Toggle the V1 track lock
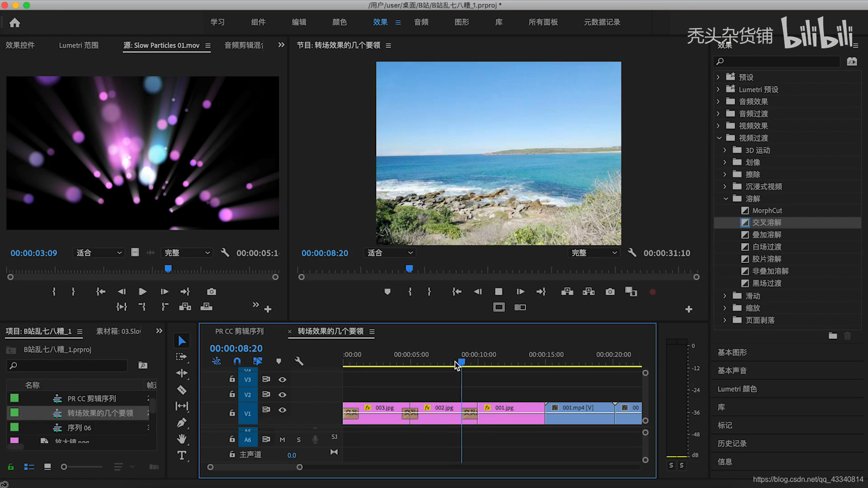Viewport: 868px width, 488px height. [232, 413]
